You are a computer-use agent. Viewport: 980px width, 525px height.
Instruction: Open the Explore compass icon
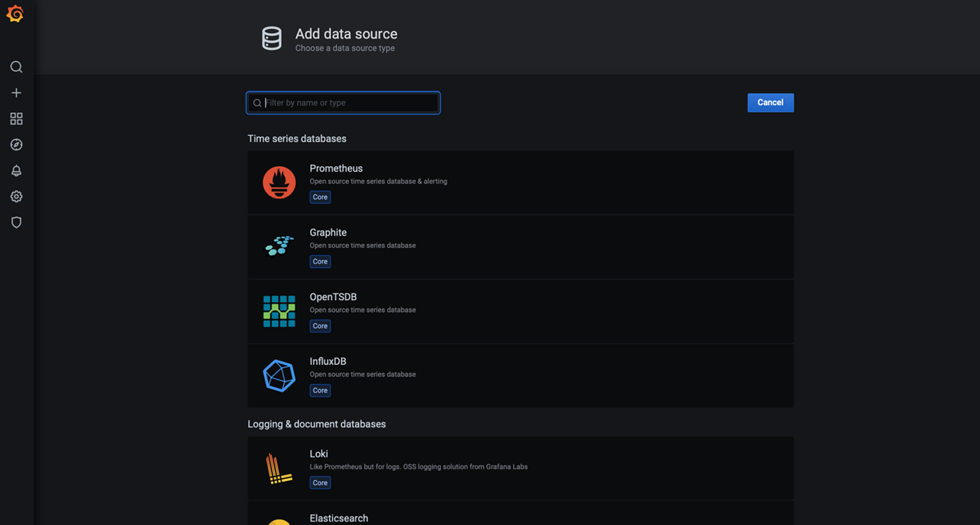[x=16, y=144]
